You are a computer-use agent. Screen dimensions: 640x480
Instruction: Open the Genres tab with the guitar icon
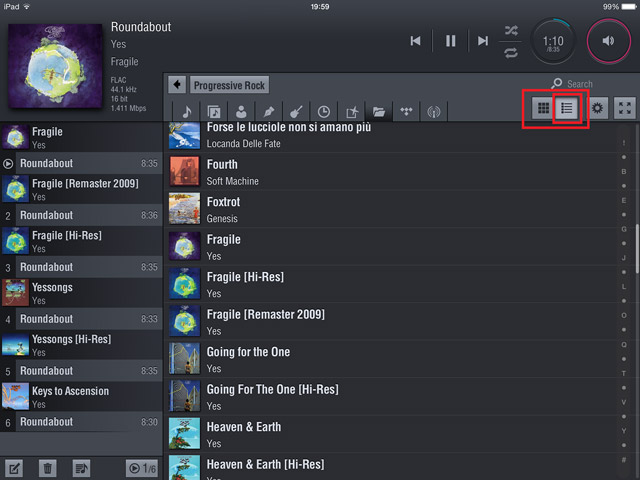click(296, 111)
